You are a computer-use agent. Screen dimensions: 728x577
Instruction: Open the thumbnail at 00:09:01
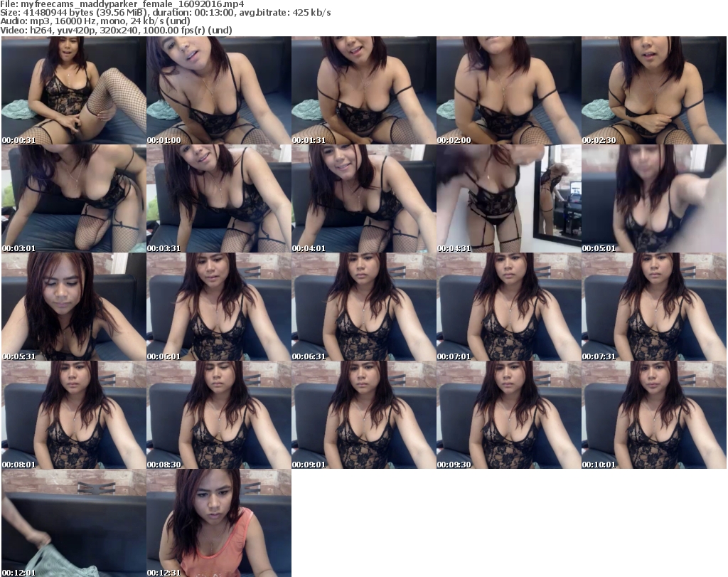click(363, 415)
